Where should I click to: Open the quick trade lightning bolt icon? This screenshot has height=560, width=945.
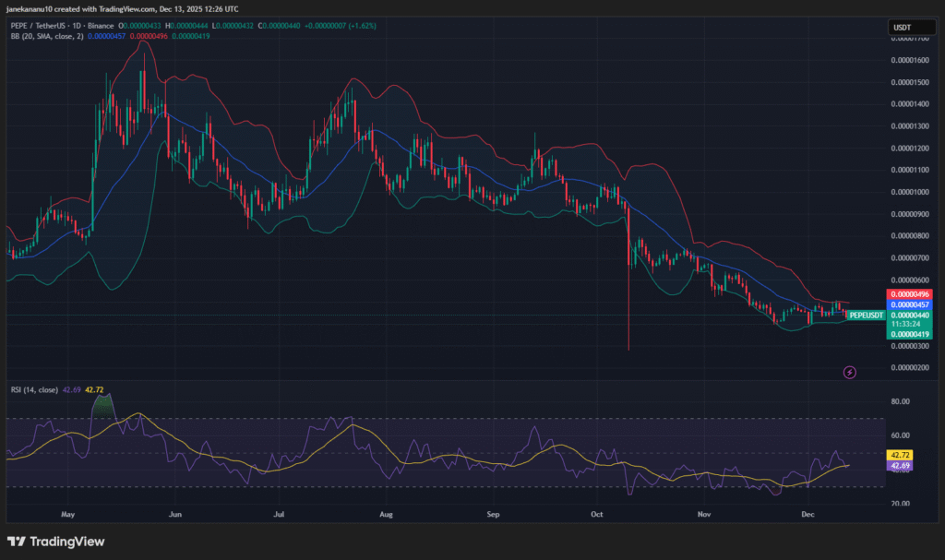848,372
